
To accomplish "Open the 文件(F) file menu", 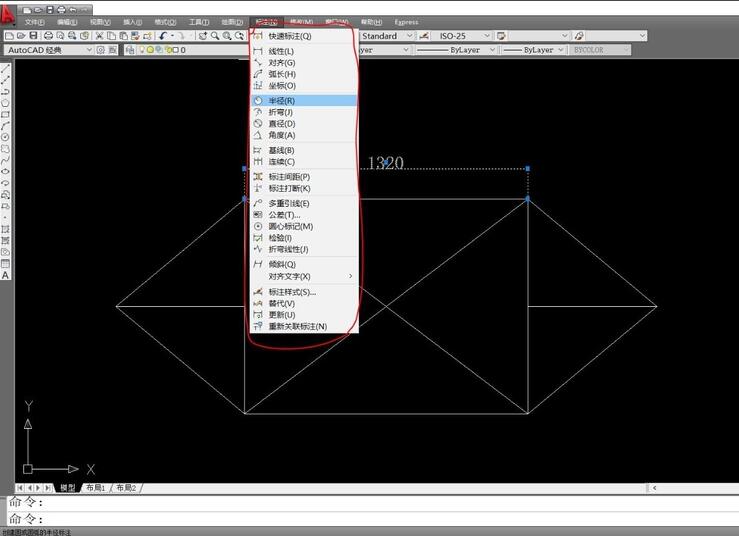I will pyautogui.click(x=34, y=22).
